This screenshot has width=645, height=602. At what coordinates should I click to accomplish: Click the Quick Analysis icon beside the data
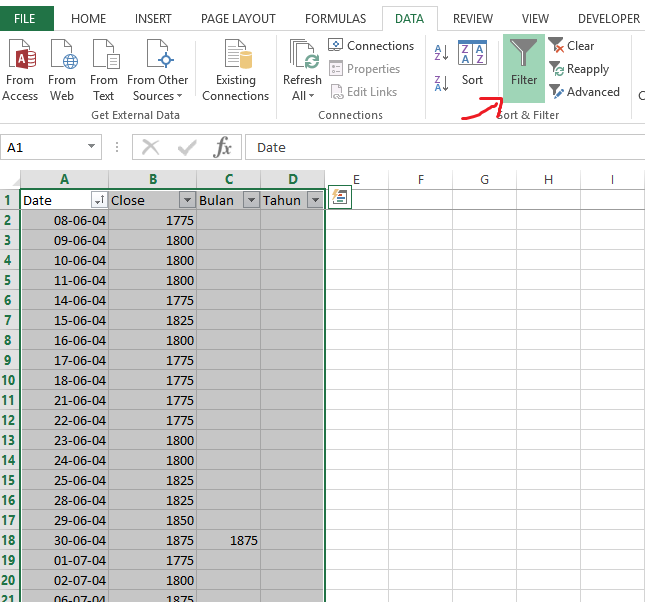[x=340, y=198]
